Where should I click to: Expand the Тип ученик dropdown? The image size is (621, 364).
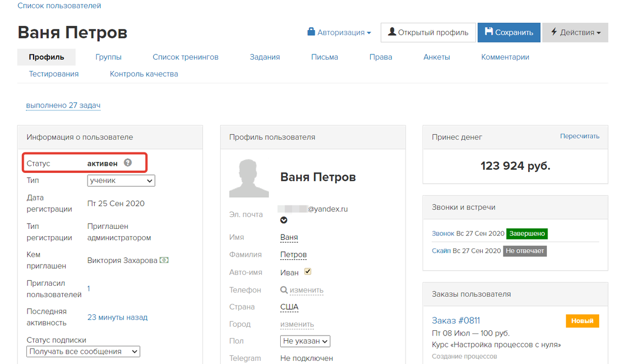[x=121, y=181]
